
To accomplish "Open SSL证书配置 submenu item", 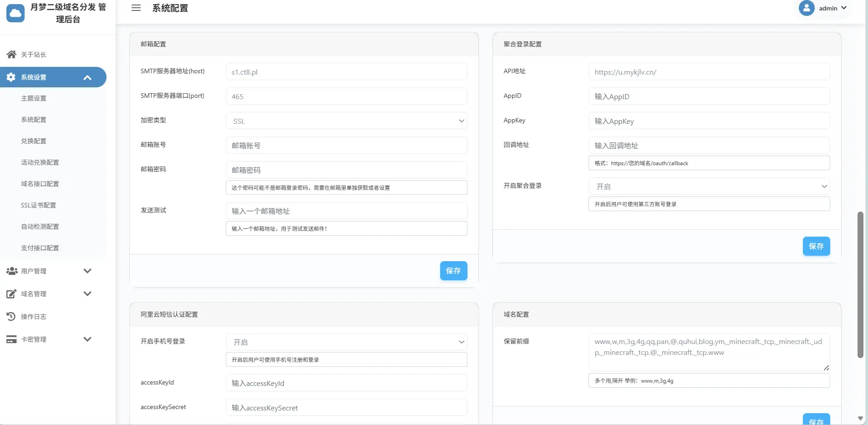I will pyautogui.click(x=39, y=205).
